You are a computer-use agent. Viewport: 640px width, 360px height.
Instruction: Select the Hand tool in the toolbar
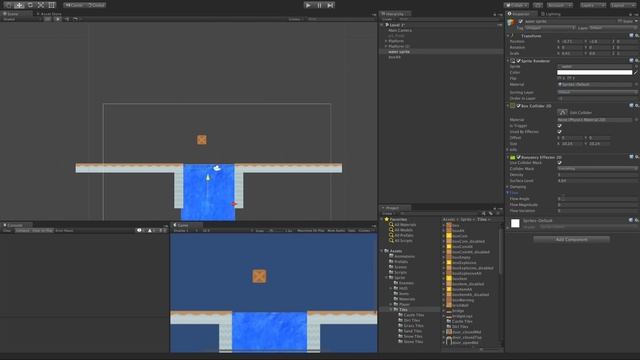pos(9,5)
